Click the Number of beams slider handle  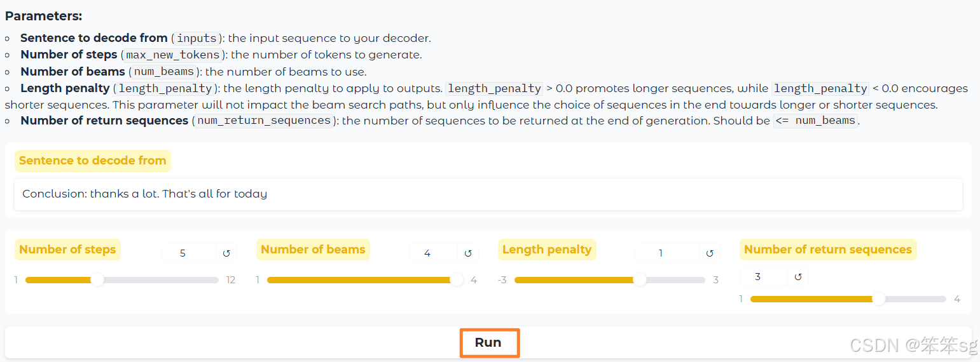coord(457,280)
